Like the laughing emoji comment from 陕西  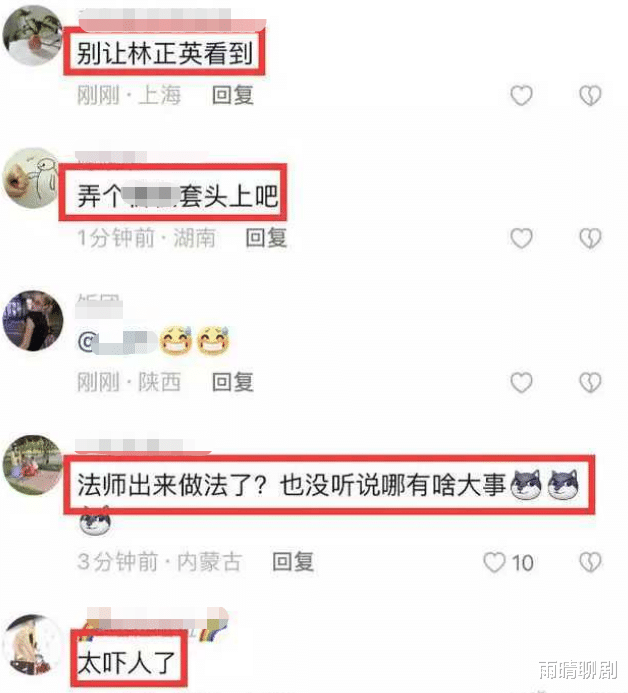coord(521,382)
